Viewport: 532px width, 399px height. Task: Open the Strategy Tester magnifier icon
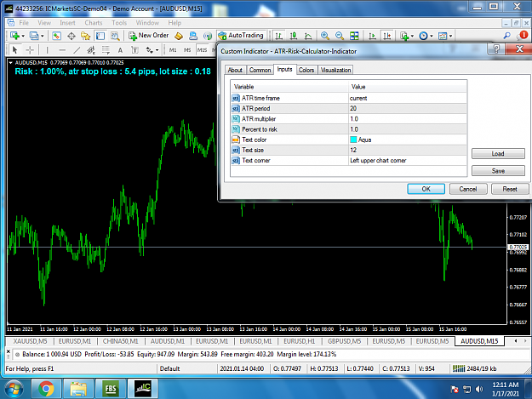(x=115, y=36)
